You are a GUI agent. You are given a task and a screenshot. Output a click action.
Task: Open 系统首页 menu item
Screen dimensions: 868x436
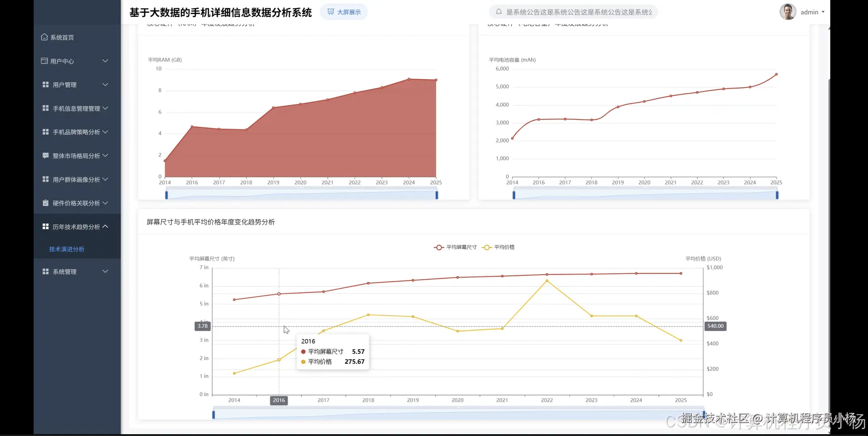62,37
